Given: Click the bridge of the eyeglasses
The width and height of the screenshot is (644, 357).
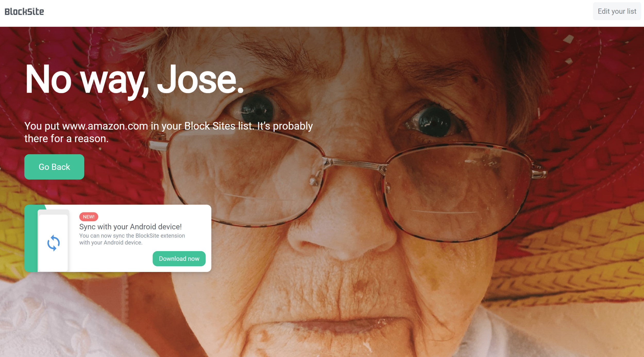Looking at the screenshot, I should 354,164.
